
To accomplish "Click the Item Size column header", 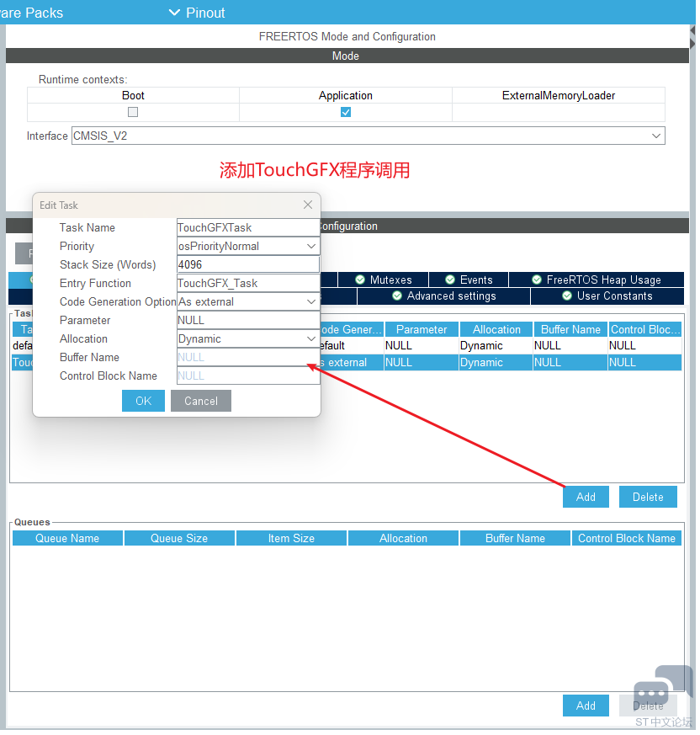I will click(x=293, y=540).
